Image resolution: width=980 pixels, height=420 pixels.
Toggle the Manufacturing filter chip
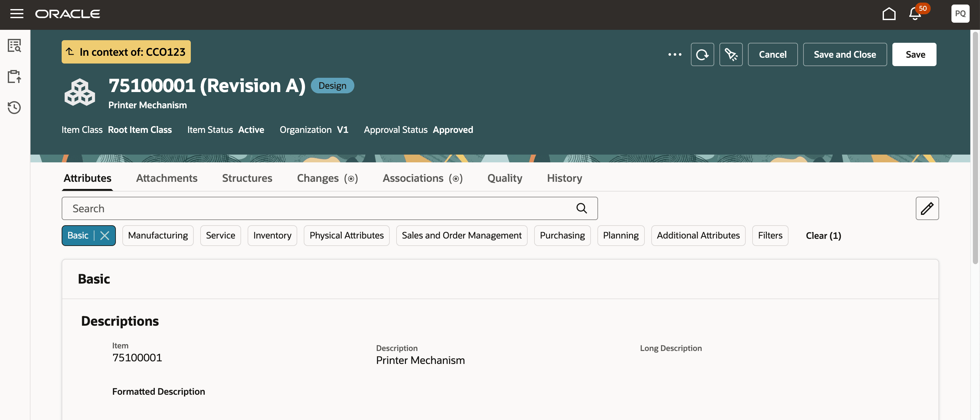click(x=158, y=236)
